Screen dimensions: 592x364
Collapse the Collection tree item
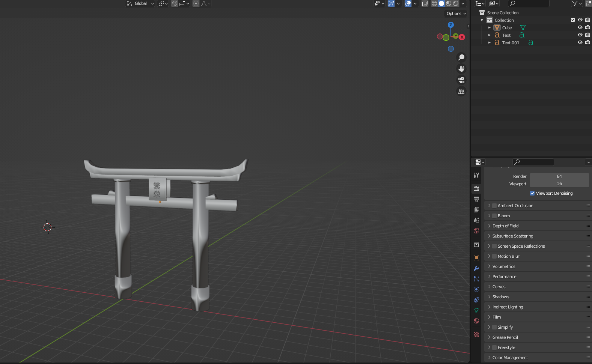[482, 20]
